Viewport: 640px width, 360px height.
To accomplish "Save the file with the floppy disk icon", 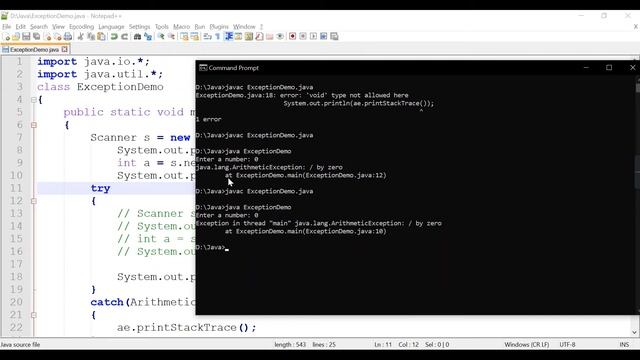I will [x=26, y=36].
